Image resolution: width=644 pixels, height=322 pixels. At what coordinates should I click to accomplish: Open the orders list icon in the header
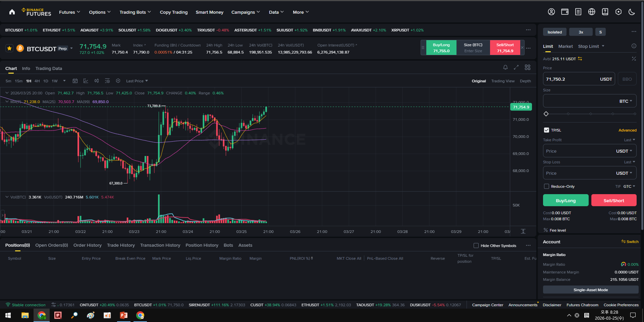coord(578,12)
